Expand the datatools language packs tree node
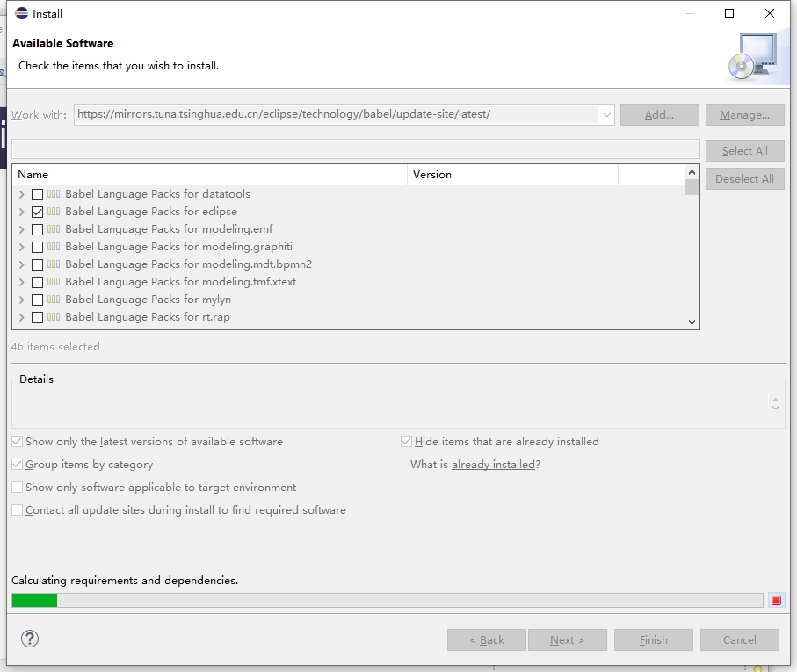Screen dimensions: 797x672 21,194
